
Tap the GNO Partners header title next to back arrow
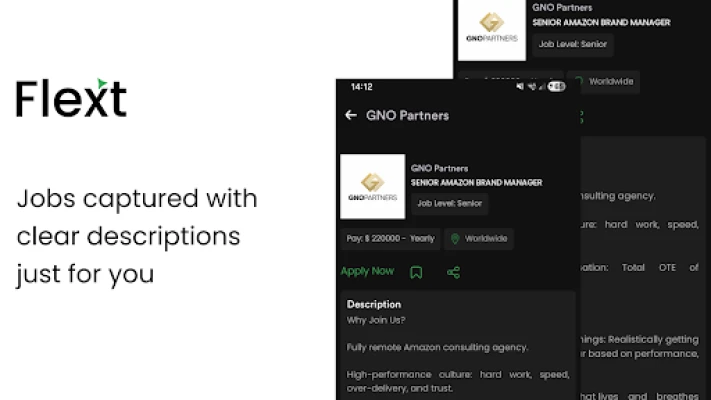click(x=407, y=115)
